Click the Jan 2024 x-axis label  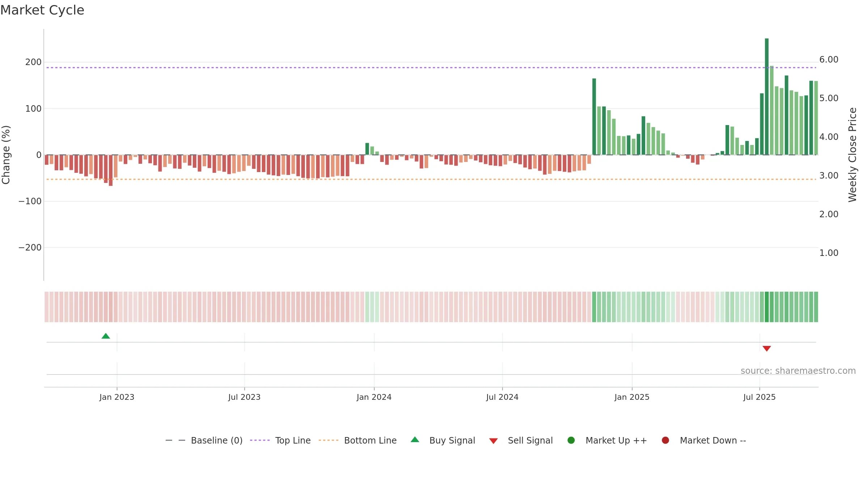click(374, 397)
